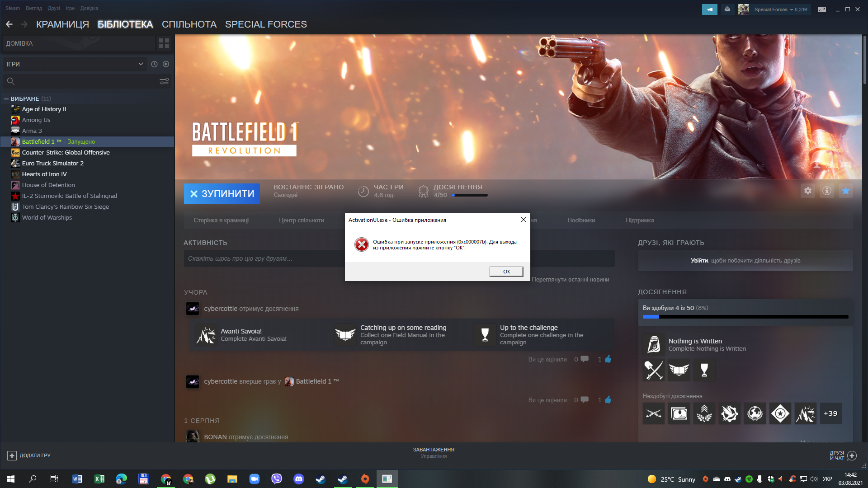The height and width of the screenshot is (488, 868).
Task: Open game info icon
Action: click(x=827, y=191)
